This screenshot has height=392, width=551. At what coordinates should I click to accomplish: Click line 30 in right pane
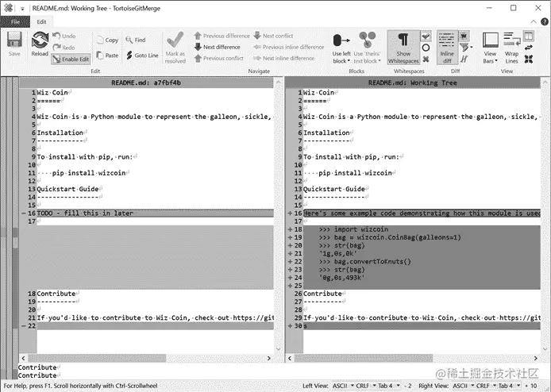coord(422,326)
